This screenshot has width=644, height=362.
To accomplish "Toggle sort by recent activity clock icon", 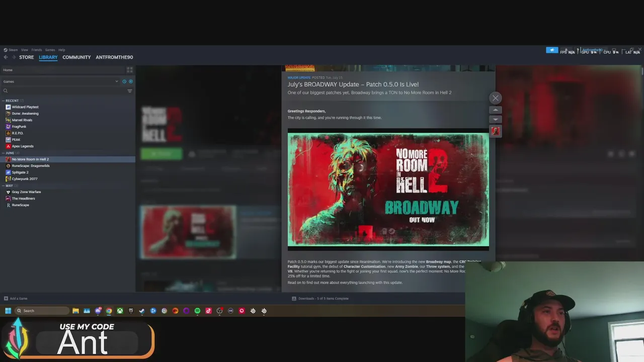I will point(124,81).
